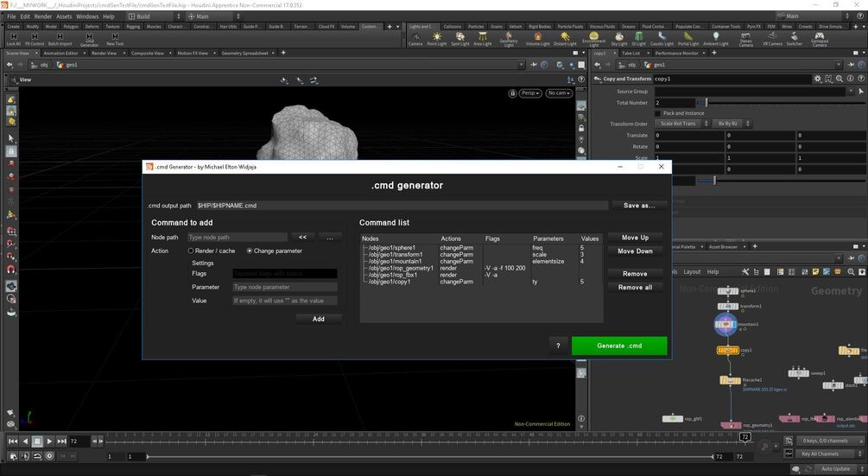Click the Save as... button
The width and height of the screenshot is (868, 476).
(639, 206)
